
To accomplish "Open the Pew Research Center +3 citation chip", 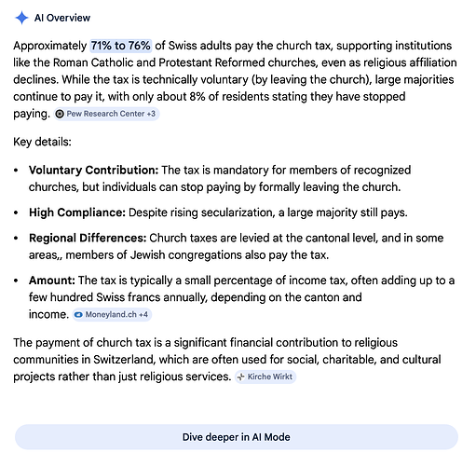I will click(x=106, y=114).
